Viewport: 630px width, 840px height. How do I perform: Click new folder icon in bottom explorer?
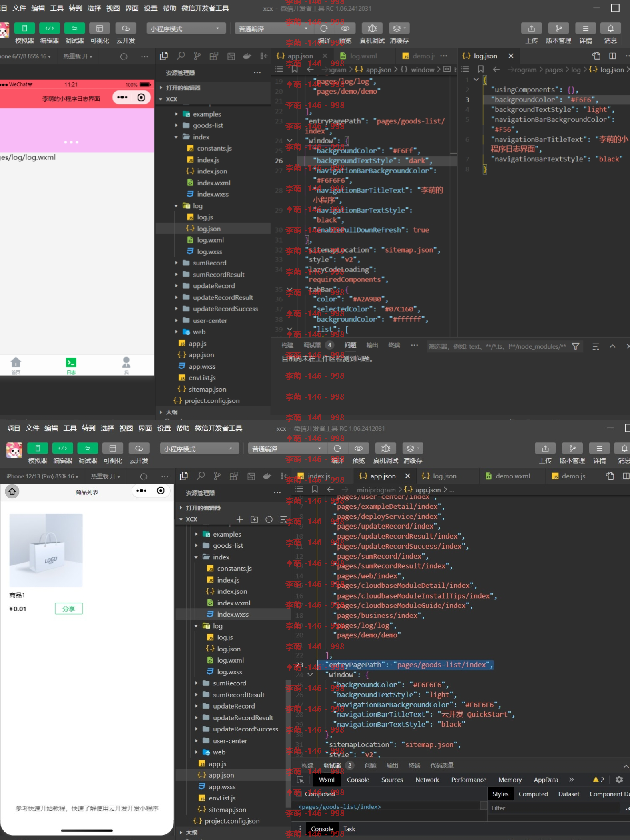[254, 519]
